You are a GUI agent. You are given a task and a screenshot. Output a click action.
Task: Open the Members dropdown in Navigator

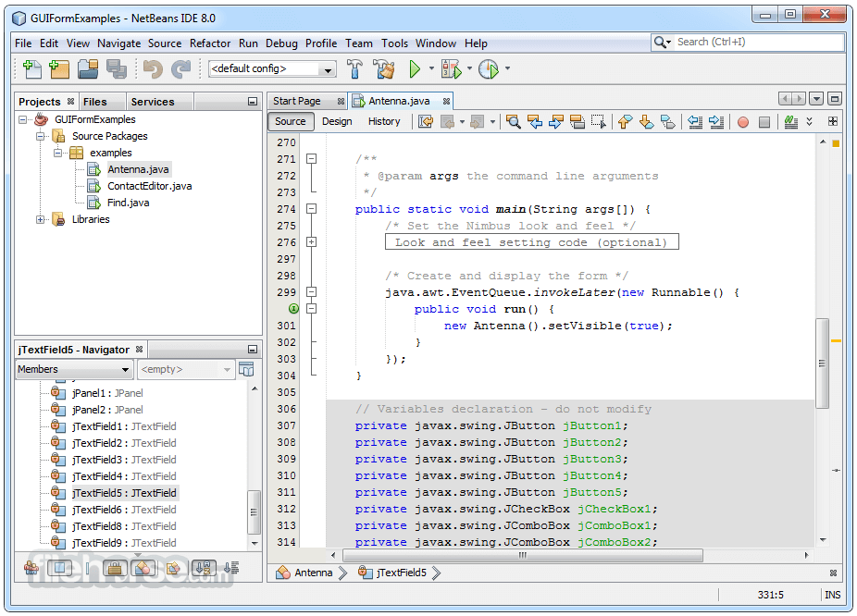[x=74, y=369]
